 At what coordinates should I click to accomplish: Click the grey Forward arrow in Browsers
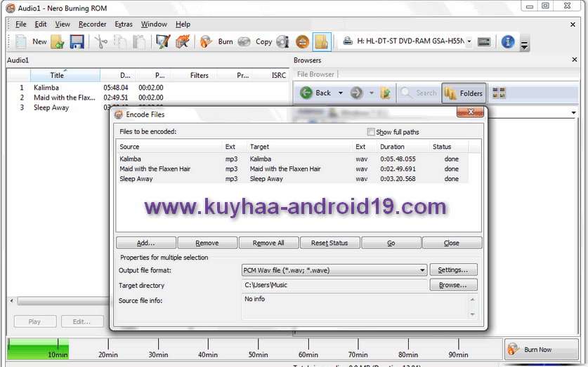(x=356, y=93)
